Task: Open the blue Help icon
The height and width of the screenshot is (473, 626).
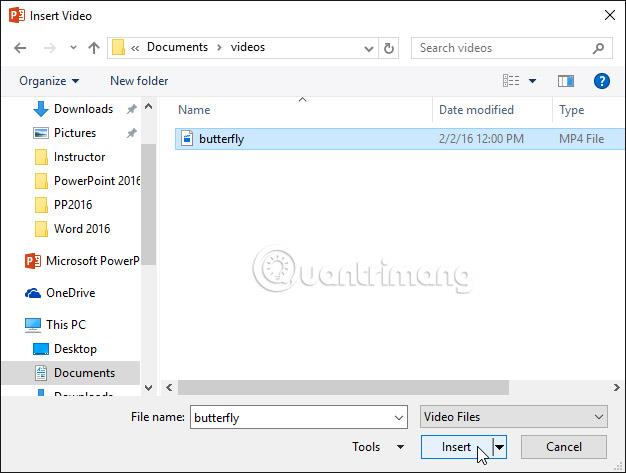Action: click(x=602, y=81)
